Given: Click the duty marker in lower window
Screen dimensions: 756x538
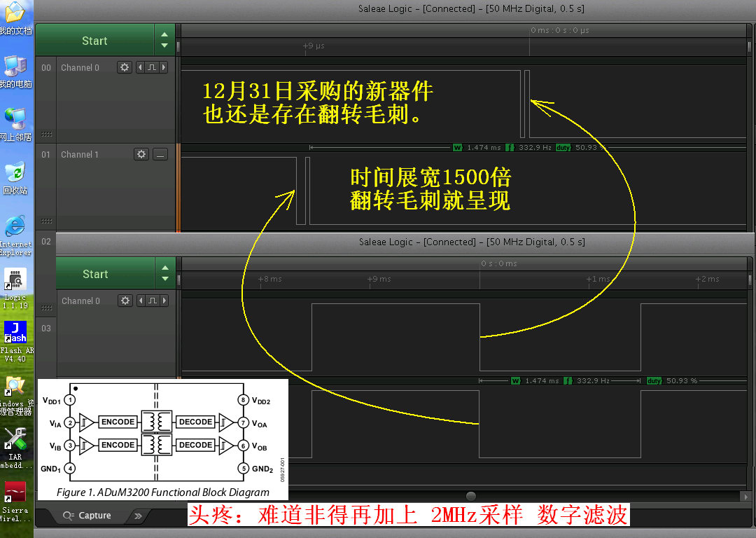Looking at the screenshot, I should tap(654, 380).
